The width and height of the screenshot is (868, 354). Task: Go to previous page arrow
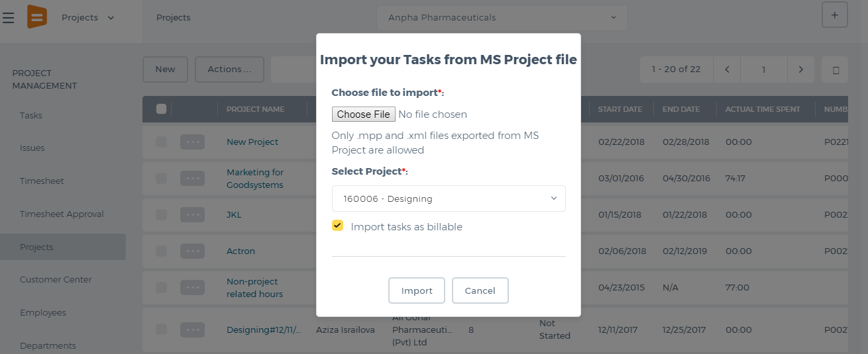tap(727, 69)
